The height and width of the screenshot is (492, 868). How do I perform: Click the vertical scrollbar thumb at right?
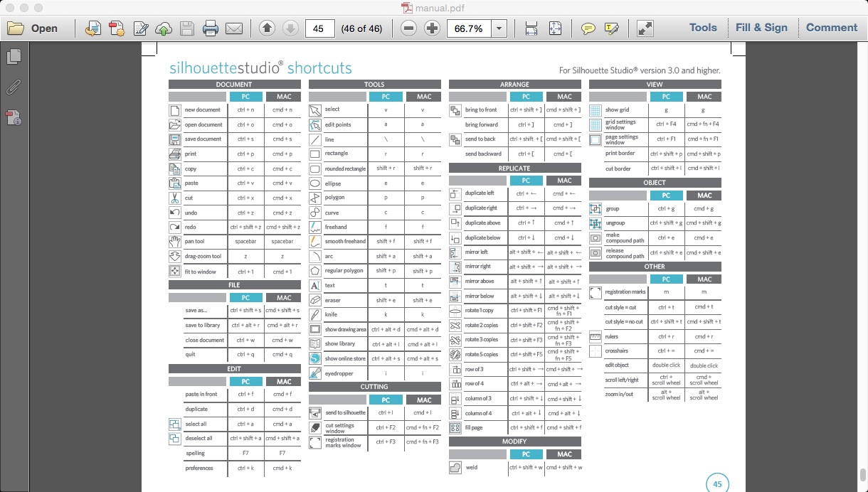point(863,475)
